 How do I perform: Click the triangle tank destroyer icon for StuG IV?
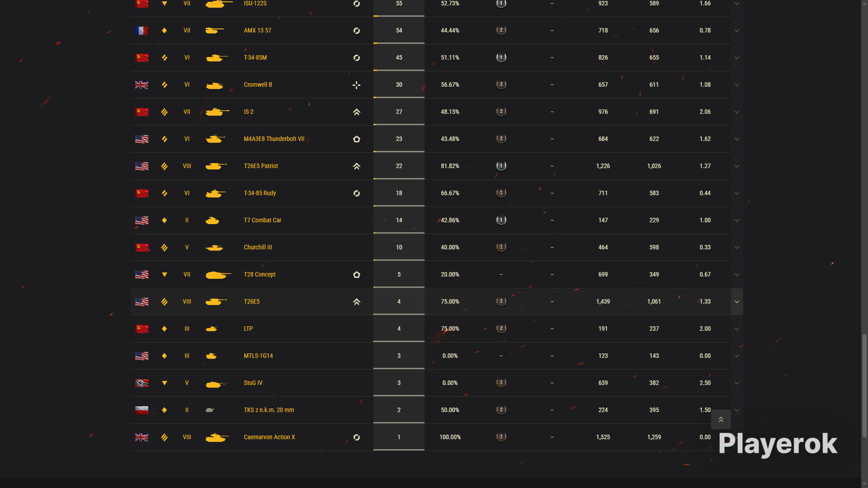coord(165,383)
